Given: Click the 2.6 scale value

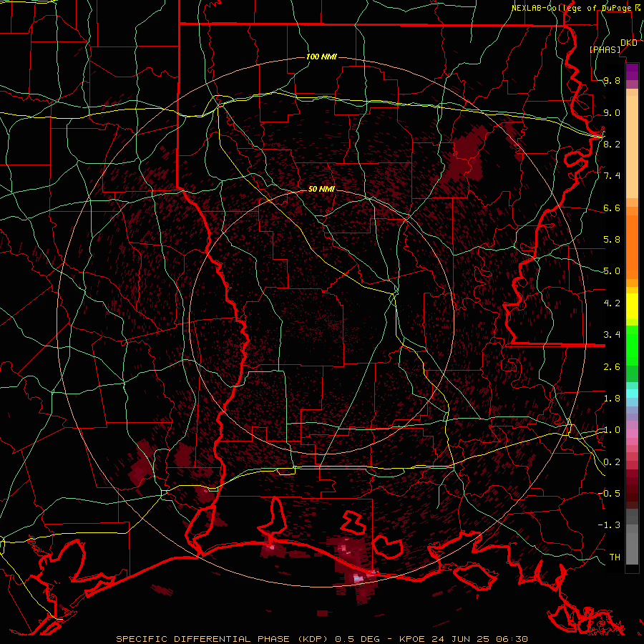Looking at the screenshot, I should point(612,367).
